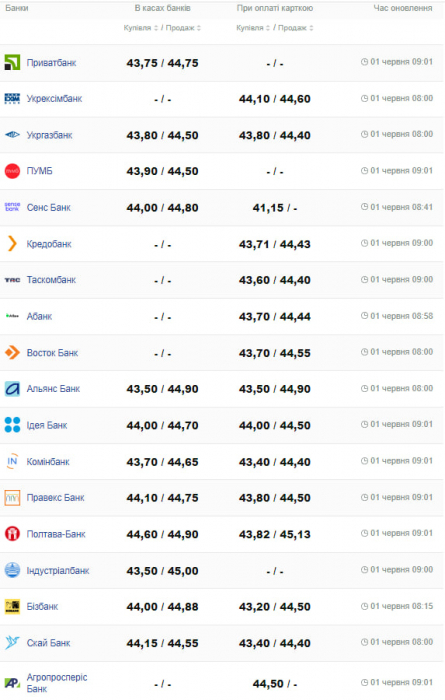
Task: Click the Індустріалбанк round logo icon
Action: pyautogui.click(x=12, y=570)
